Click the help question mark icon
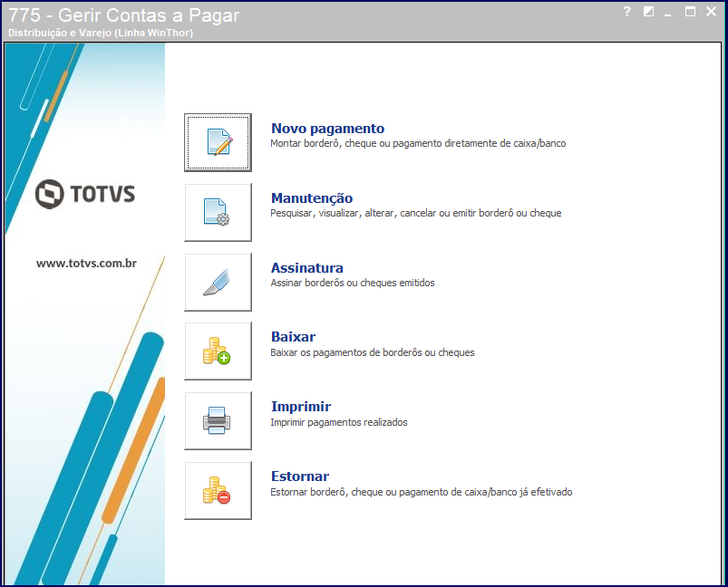The image size is (728, 587). (x=626, y=12)
